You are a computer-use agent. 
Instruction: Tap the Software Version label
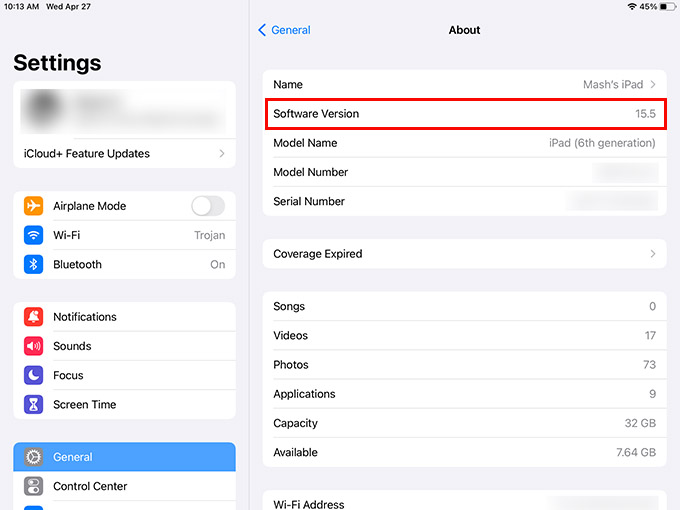(x=316, y=114)
